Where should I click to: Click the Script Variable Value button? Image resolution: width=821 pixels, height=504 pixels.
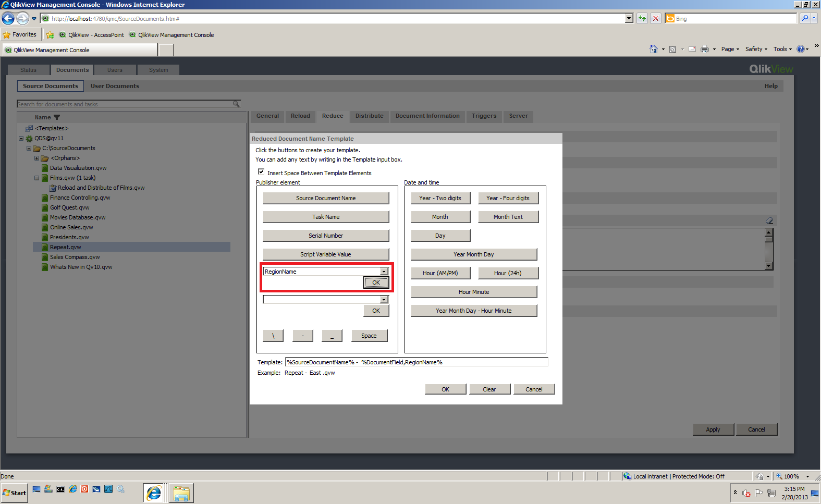326,254
